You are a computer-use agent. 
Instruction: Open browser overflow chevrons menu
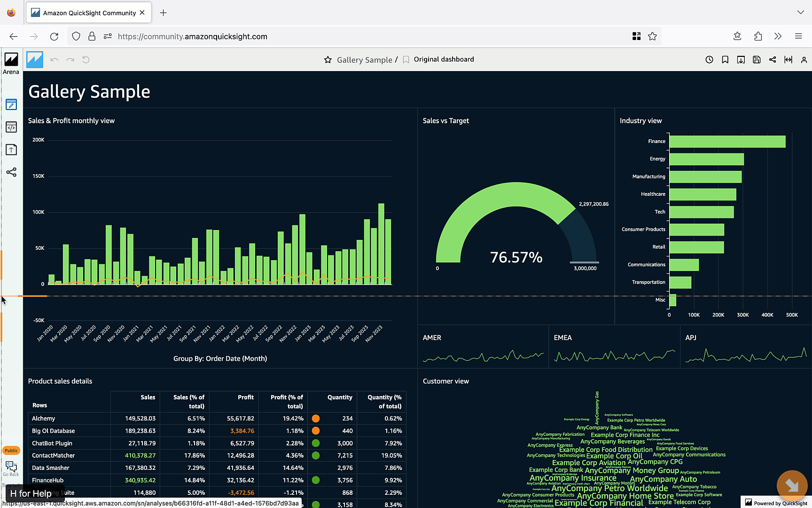point(778,36)
